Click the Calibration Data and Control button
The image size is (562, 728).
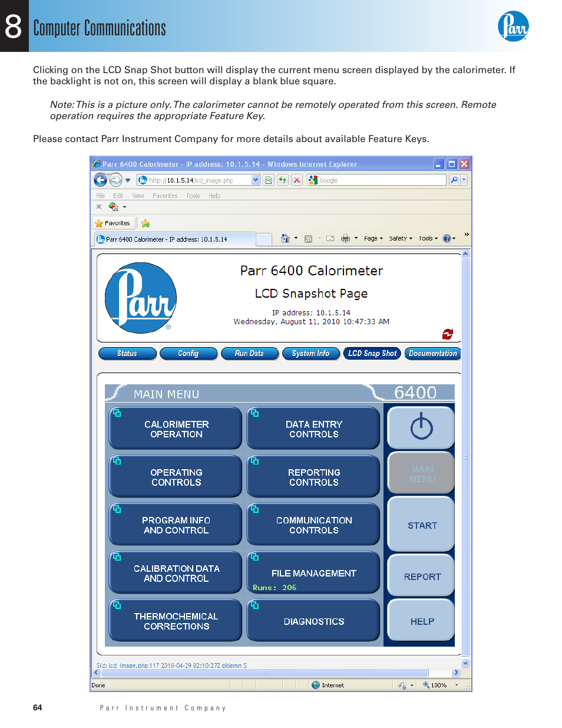pos(176,573)
